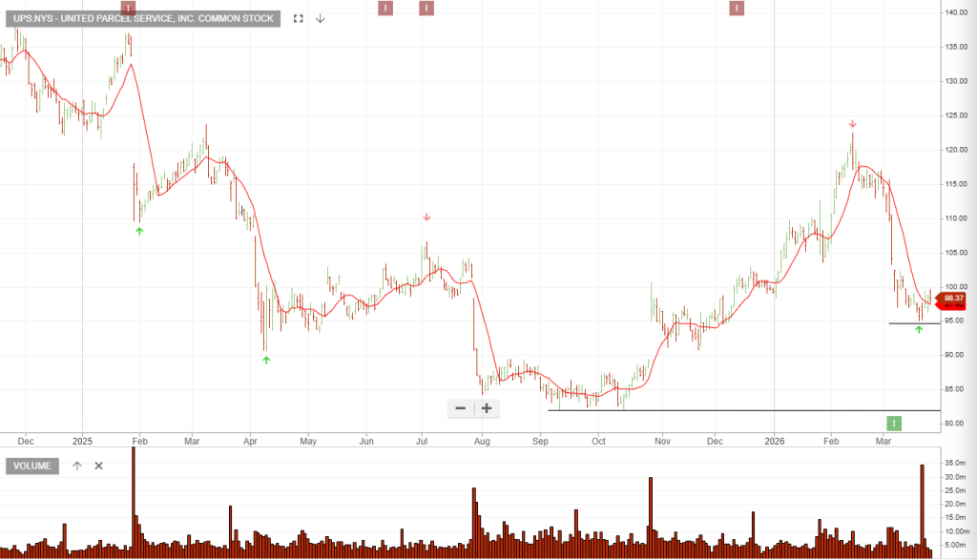
Task: Click the long horizontal support line near 82
Action: pos(725,411)
